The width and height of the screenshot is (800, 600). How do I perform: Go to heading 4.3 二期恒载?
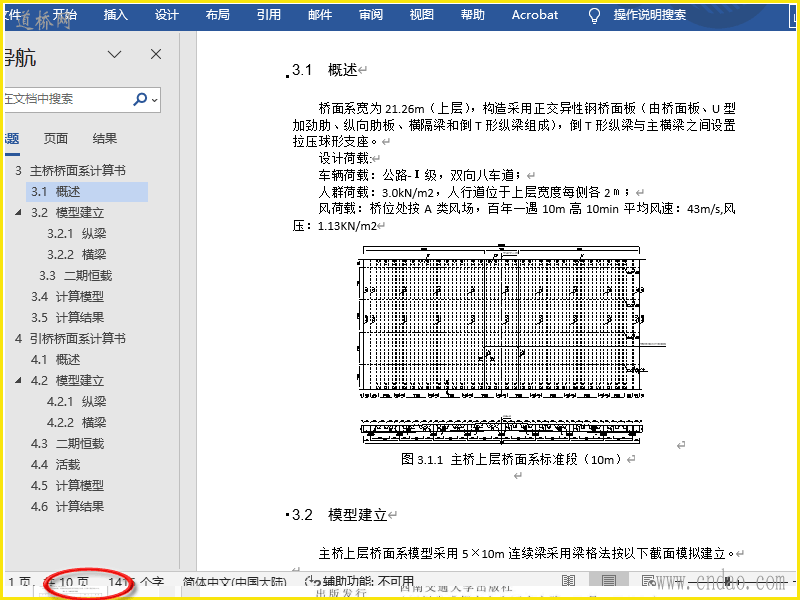click(67, 443)
